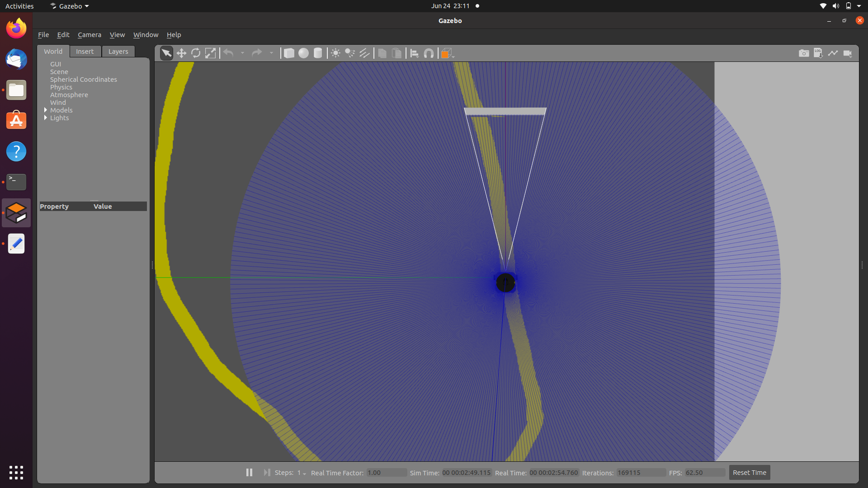
Task: Open the undo history dropdown arrow
Action: pyautogui.click(x=243, y=53)
